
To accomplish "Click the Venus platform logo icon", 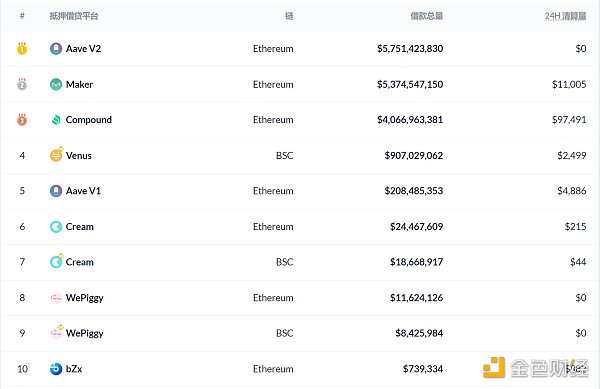I will tap(57, 155).
